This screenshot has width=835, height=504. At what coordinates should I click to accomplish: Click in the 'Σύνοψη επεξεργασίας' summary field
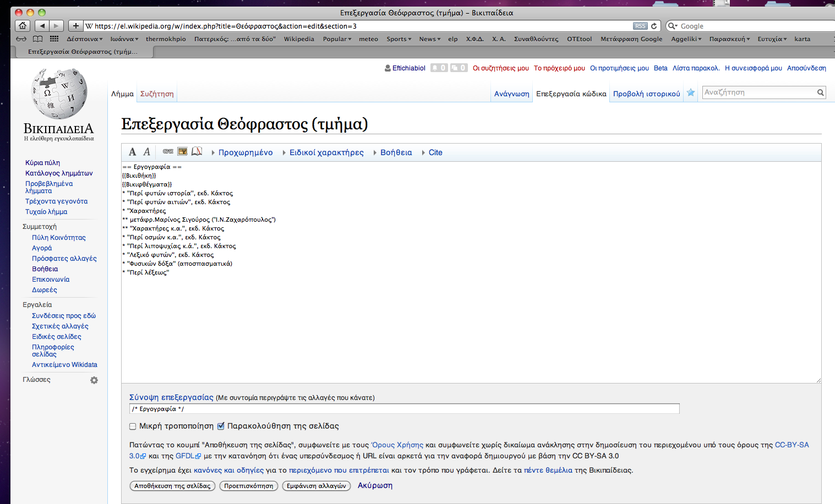tap(404, 409)
